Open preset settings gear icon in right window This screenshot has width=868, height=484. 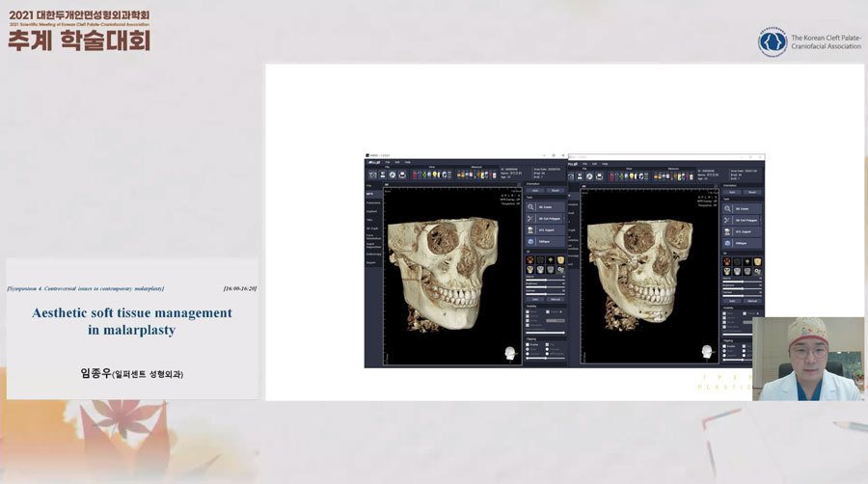(757, 272)
